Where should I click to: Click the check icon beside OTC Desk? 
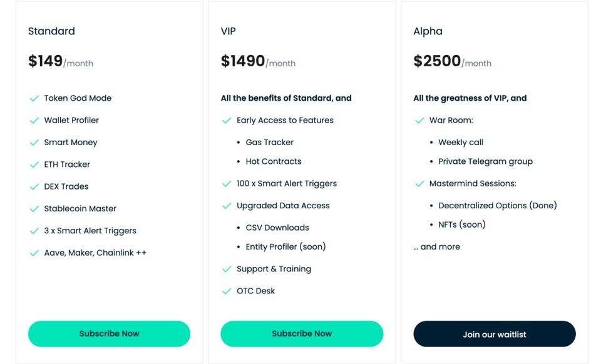pos(226,290)
